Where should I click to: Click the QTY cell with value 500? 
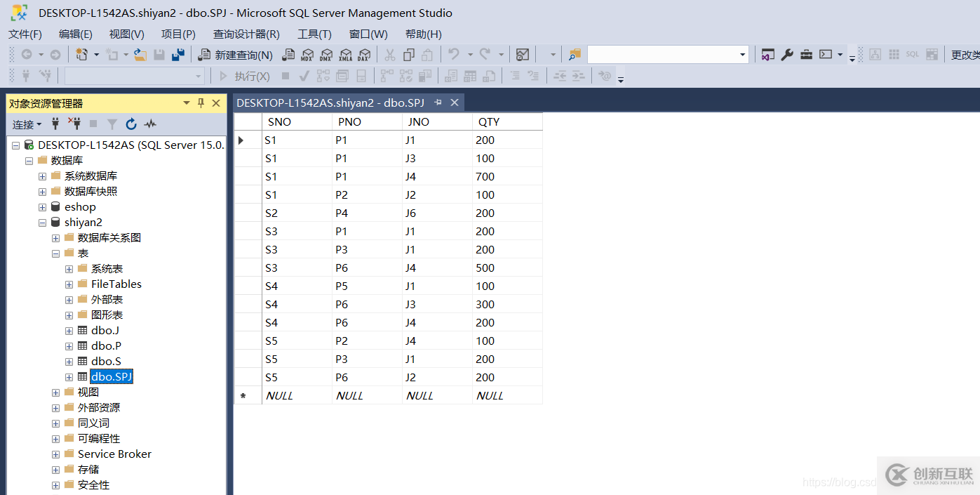(508, 268)
